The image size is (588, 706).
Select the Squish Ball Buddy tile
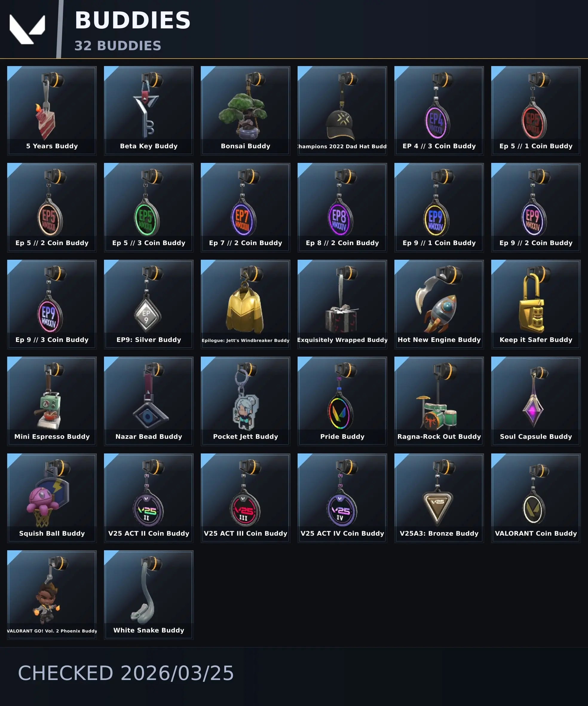pos(52,498)
